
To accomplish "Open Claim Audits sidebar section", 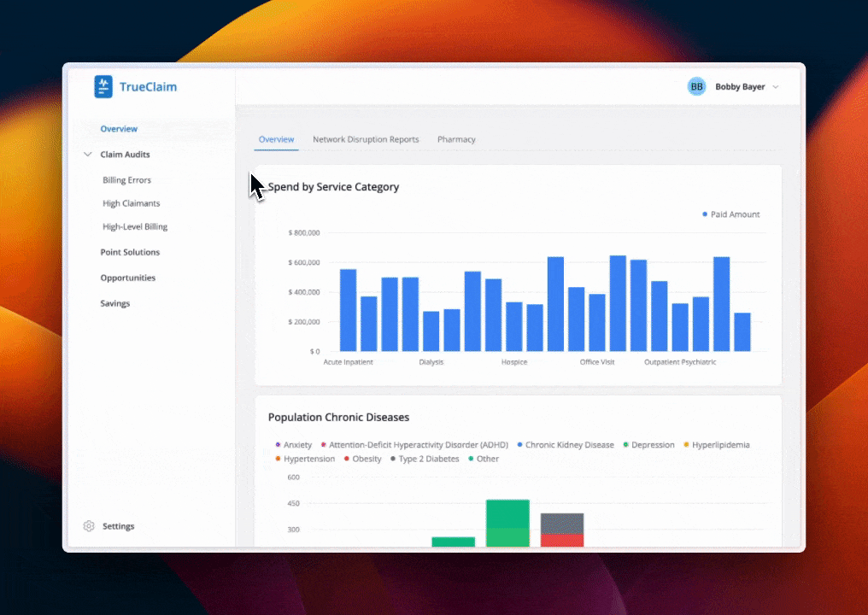I will point(125,155).
